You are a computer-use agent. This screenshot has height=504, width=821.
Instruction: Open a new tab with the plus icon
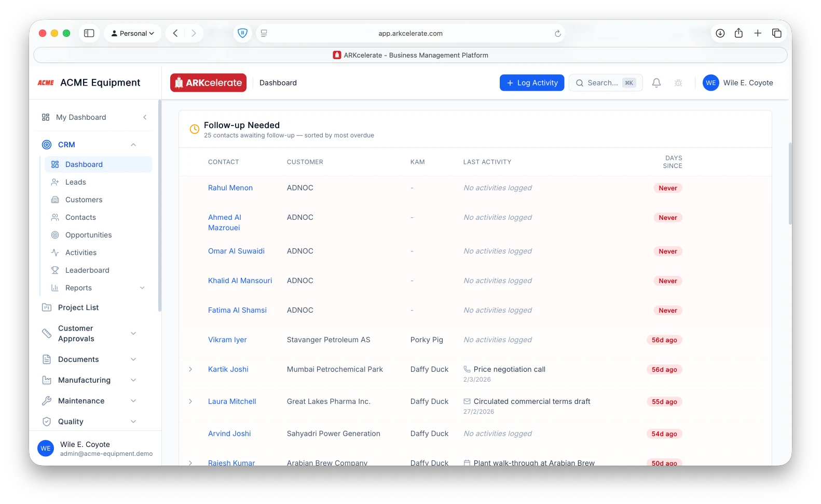coord(758,33)
